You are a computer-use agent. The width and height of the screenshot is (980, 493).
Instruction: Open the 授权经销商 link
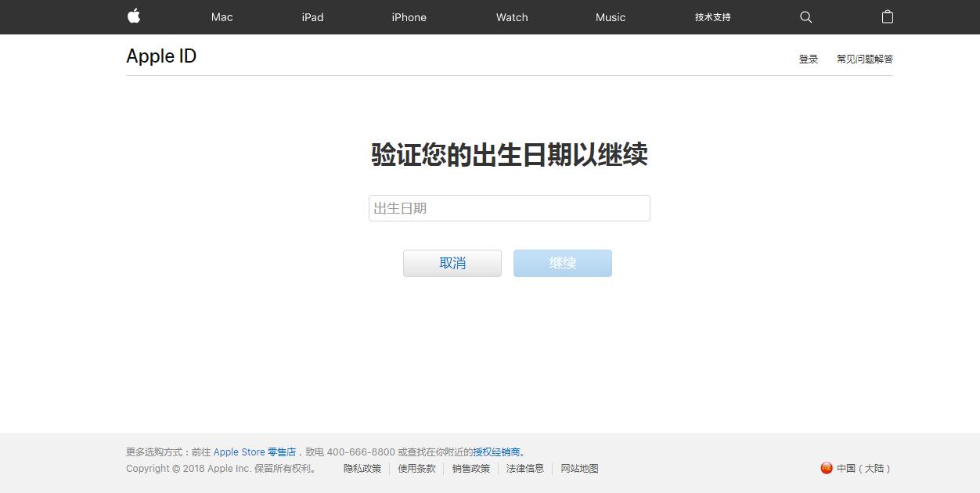coord(496,452)
